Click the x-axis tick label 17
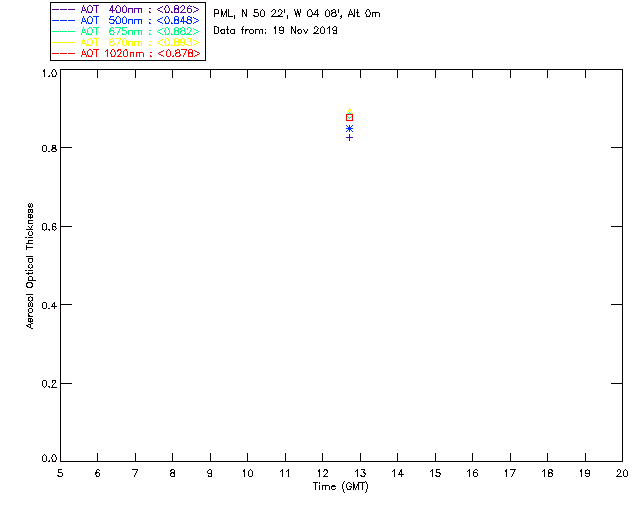Image resolution: width=640 pixels, height=512 pixels. [x=510, y=473]
